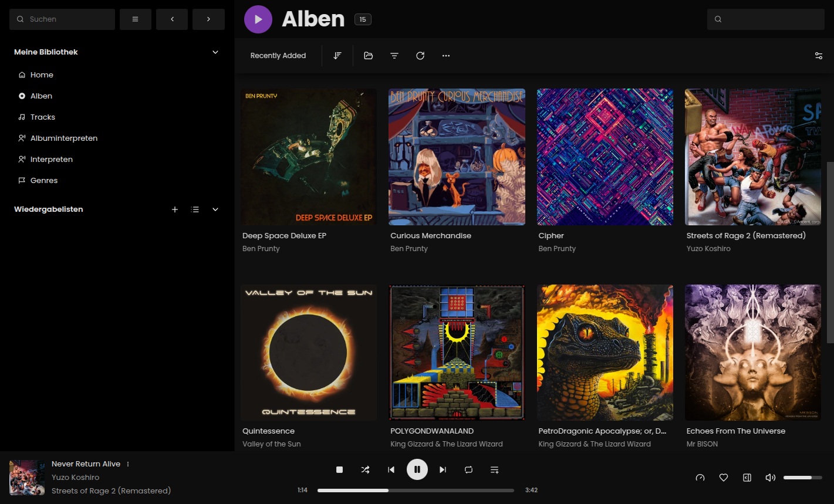
Task: Collapse the Wiedergabelisten section
Action: coord(215,209)
